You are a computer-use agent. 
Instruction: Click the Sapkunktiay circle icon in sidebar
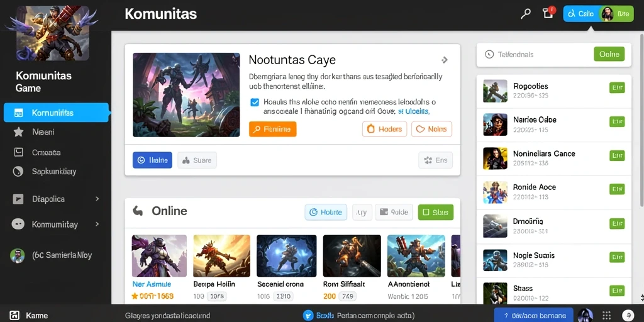coord(18,172)
